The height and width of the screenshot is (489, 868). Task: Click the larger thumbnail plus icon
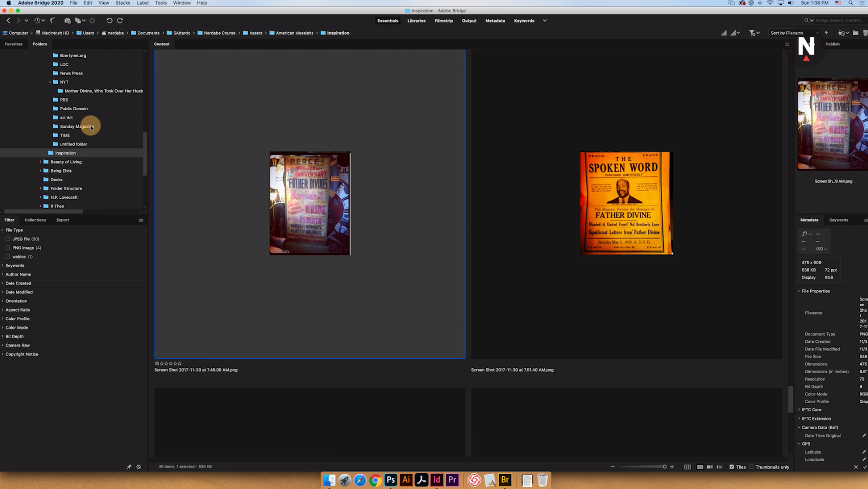[672, 467]
